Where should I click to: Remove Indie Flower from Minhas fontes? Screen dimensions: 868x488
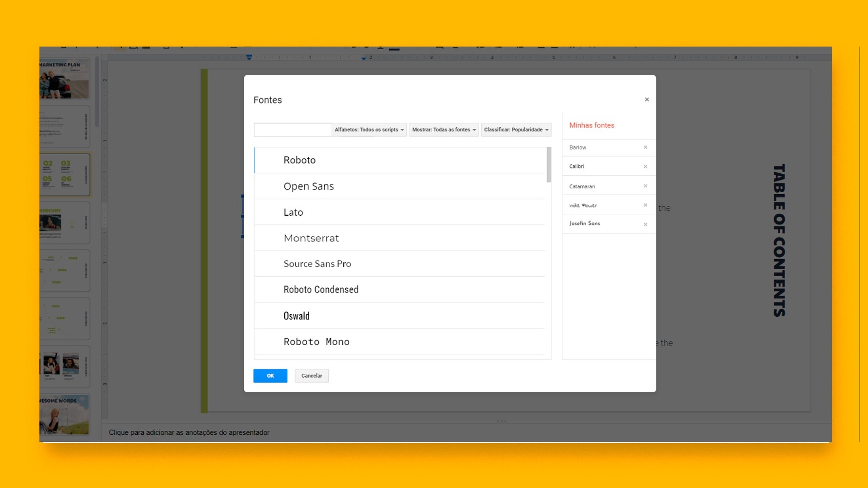coord(645,205)
